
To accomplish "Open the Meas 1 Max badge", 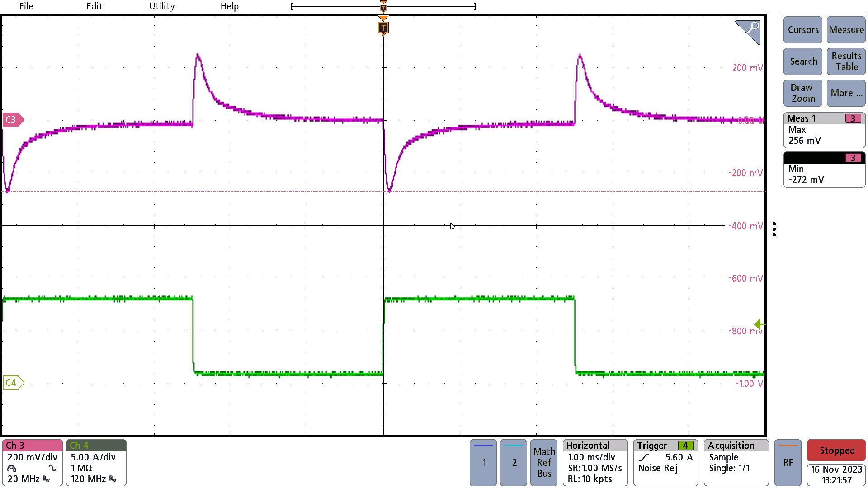I will coord(824,130).
